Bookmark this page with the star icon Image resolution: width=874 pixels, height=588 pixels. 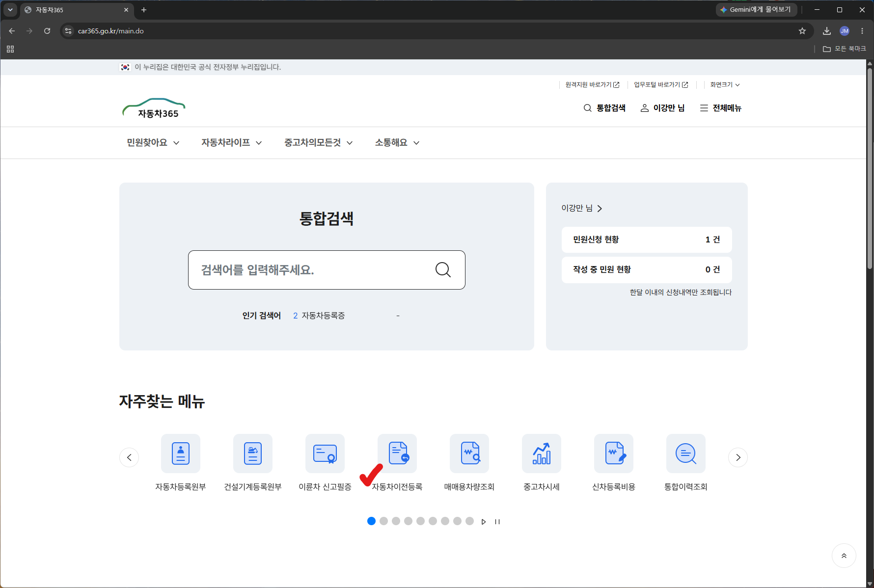point(802,31)
